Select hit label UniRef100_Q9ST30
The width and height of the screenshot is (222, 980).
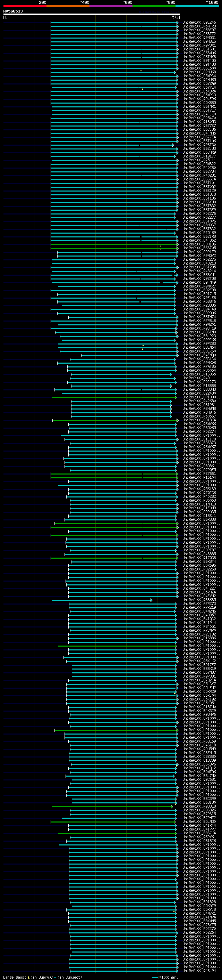click(x=199, y=145)
